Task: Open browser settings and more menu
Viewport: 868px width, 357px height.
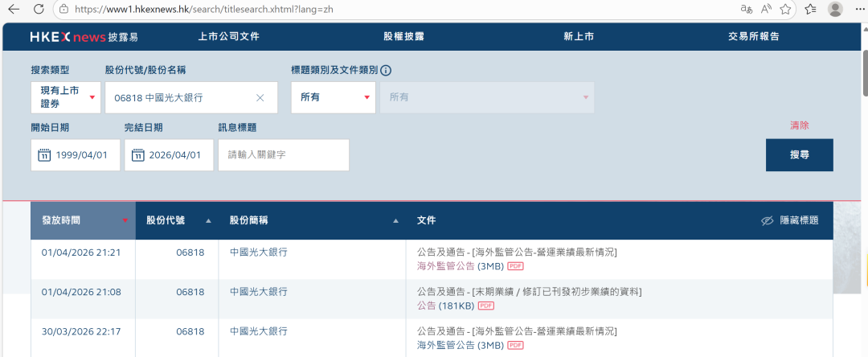Action: [858, 9]
